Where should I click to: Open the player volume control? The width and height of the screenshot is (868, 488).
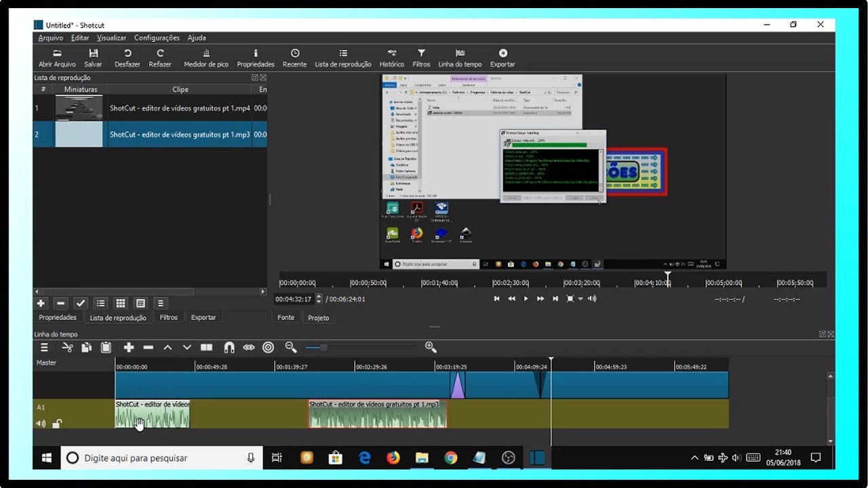pos(592,299)
